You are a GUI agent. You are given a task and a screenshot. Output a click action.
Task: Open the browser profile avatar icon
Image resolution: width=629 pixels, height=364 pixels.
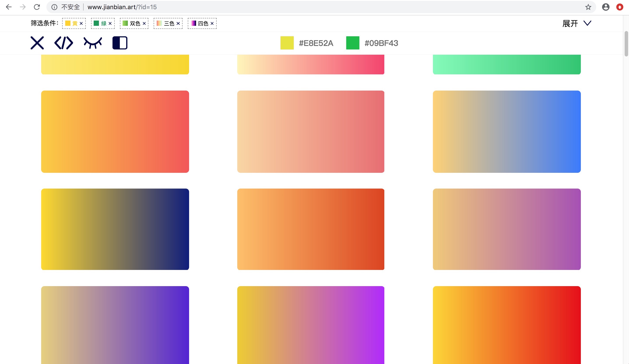606,7
